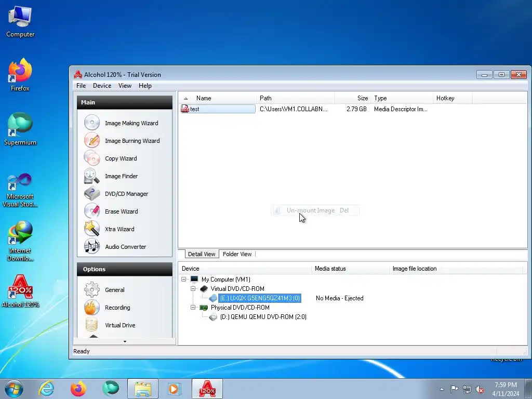
Task: Choose Un-mount Image from context menu
Action: pos(315,210)
